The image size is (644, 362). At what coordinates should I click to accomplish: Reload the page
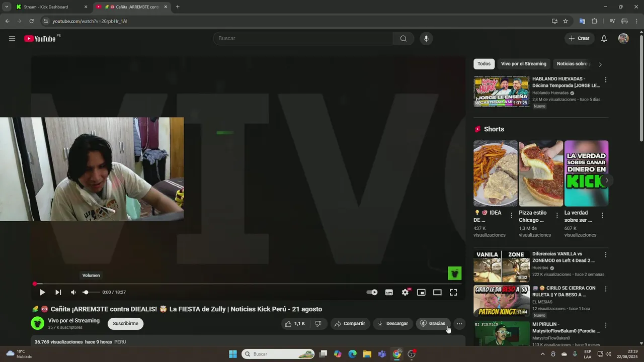pyautogui.click(x=31, y=21)
